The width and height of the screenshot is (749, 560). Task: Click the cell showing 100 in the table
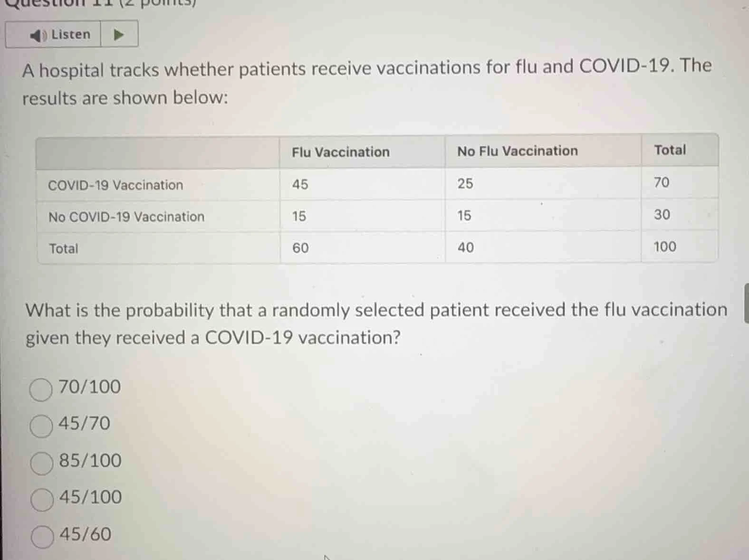[664, 246]
